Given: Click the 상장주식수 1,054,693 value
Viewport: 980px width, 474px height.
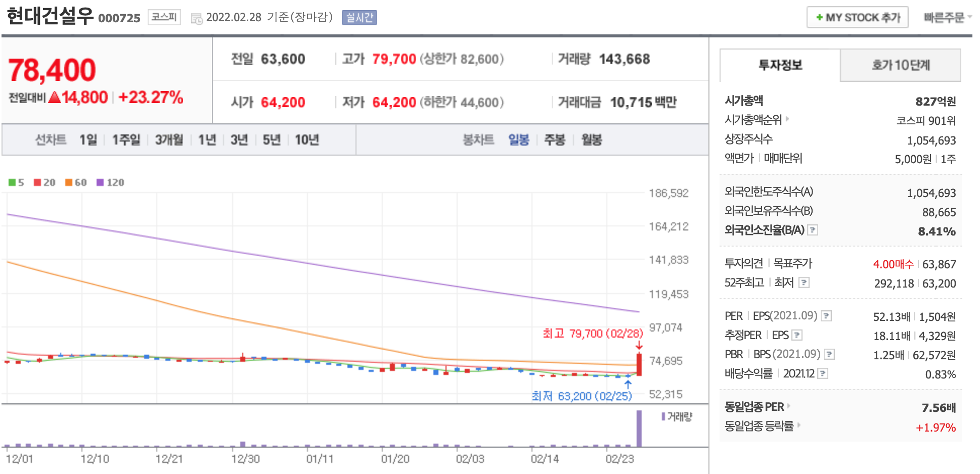Looking at the screenshot, I should [931, 140].
